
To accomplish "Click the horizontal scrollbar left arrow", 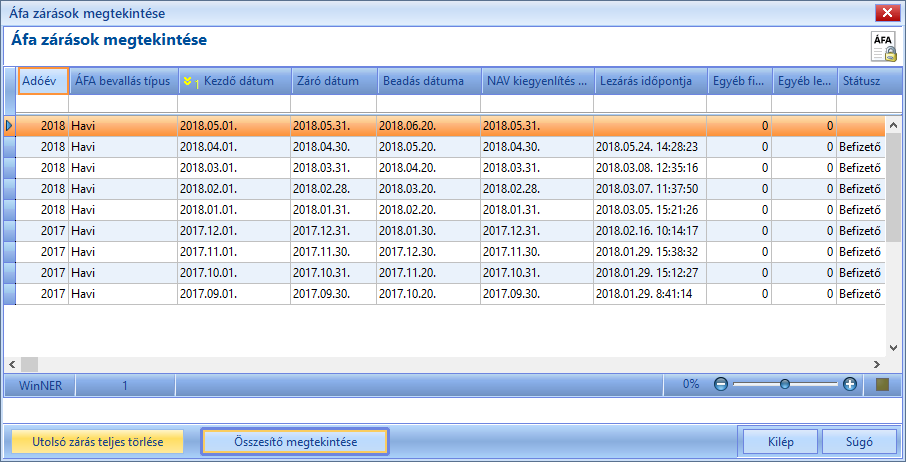I will coord(10,364).
